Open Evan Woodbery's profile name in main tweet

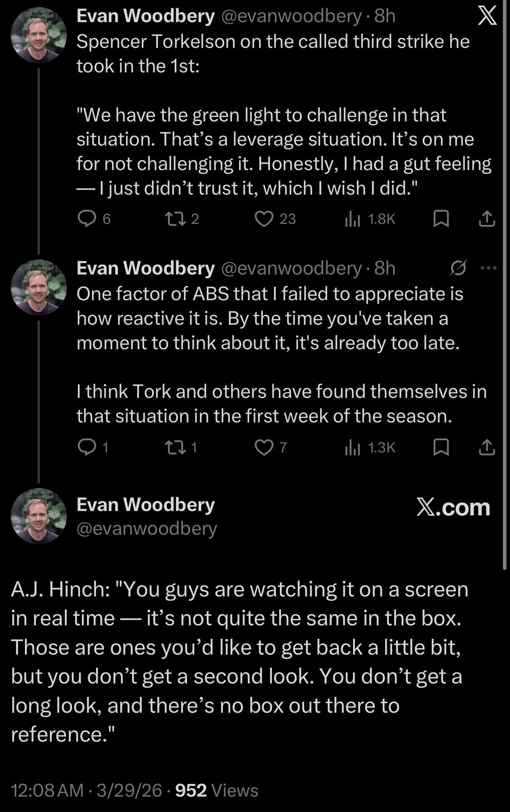145,505
